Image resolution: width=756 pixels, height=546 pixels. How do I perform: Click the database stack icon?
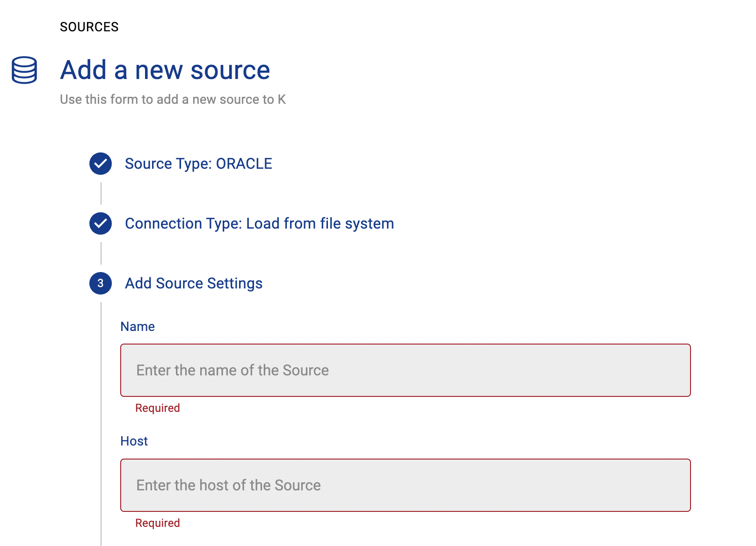(24, 70)
